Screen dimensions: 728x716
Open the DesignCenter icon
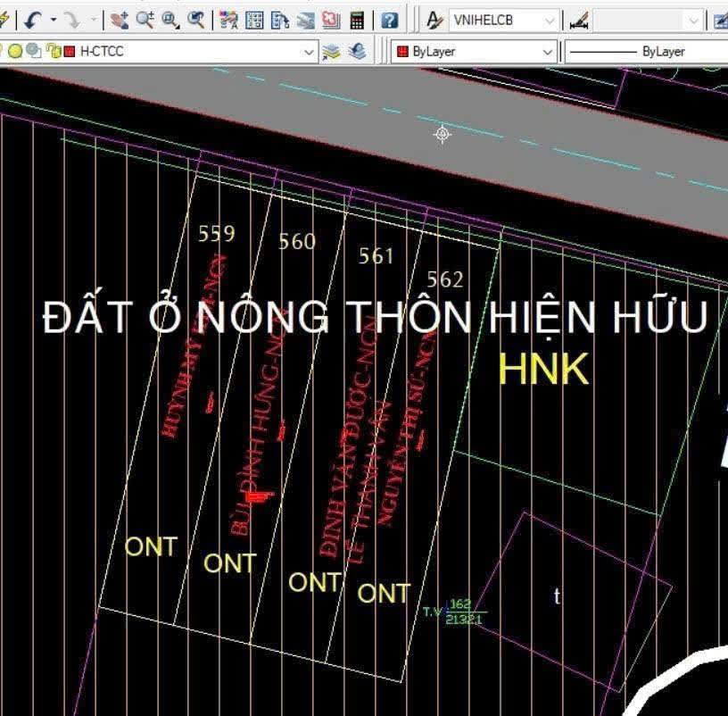[x=254, y=19]
